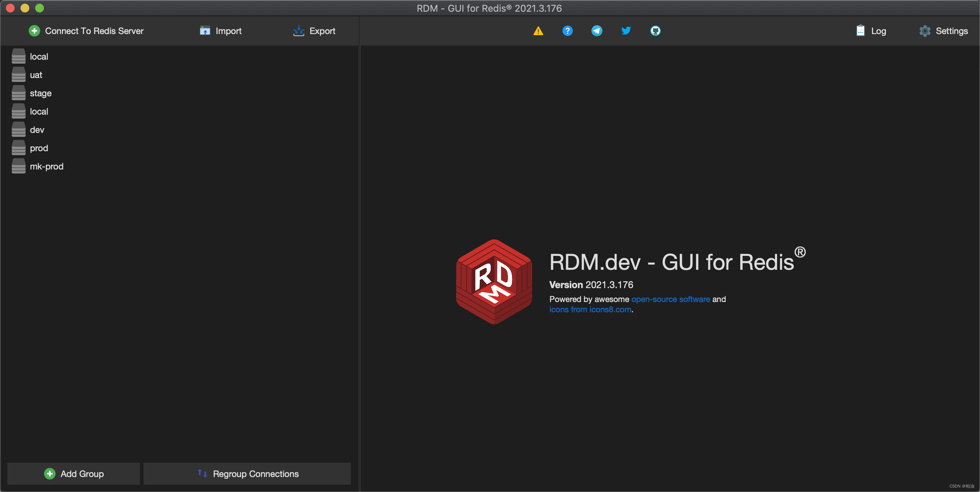
Task: Click the Twitter bird icon
Action: 626,31
